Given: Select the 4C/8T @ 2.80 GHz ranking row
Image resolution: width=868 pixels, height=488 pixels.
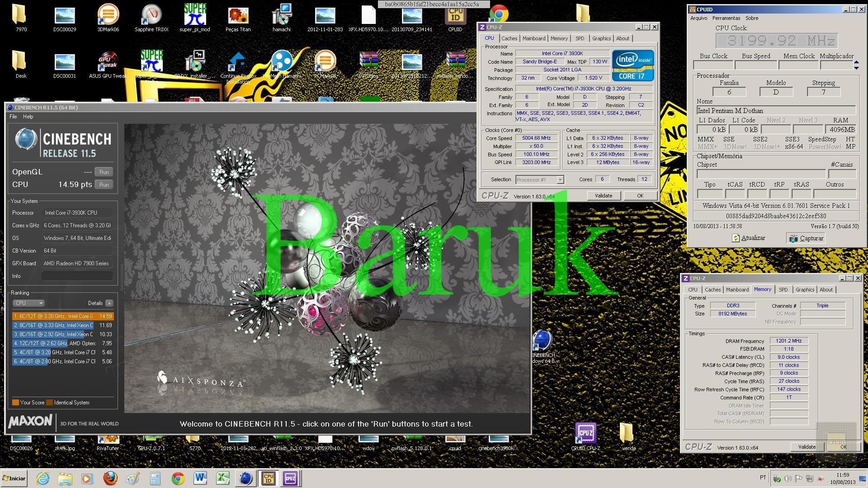Looking at the screenshot, I should [x=63, y=361].
